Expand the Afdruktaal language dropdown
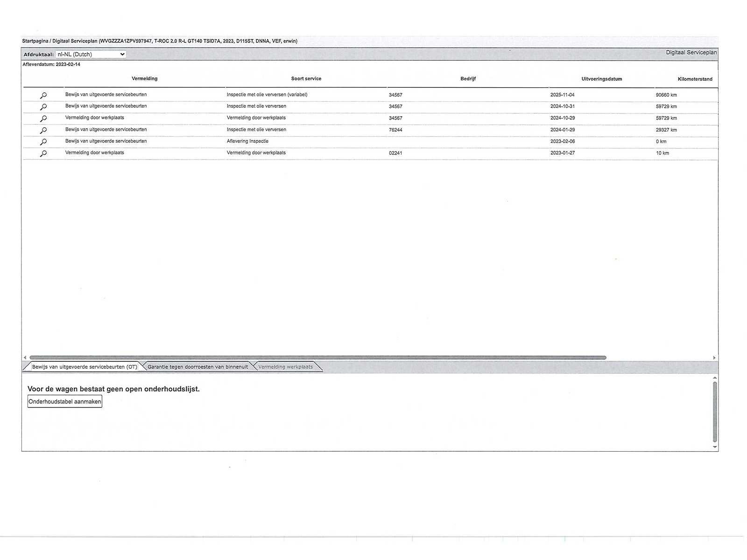 click(91, 54)
